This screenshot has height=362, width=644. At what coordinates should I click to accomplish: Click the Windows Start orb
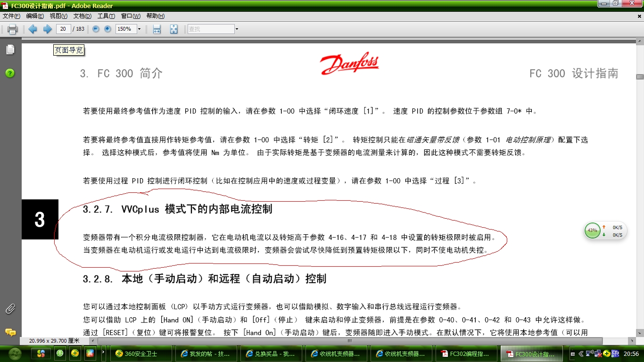pos(15,353)
